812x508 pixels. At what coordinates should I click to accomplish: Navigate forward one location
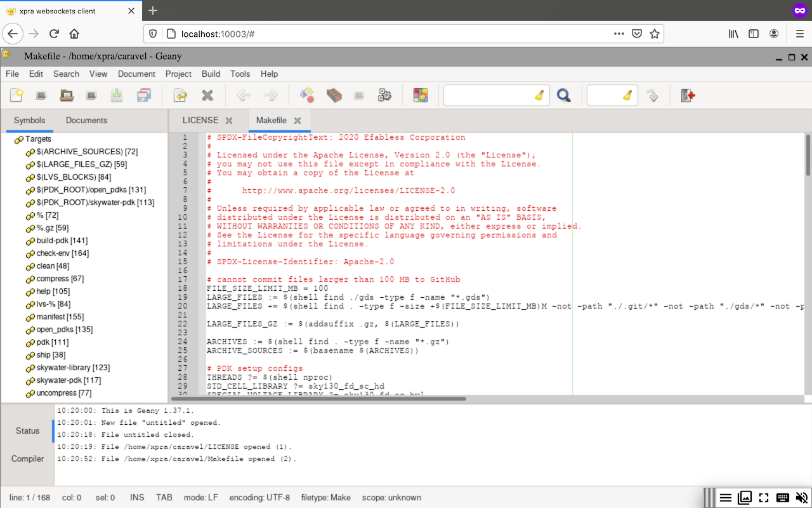tap(271, 95)
